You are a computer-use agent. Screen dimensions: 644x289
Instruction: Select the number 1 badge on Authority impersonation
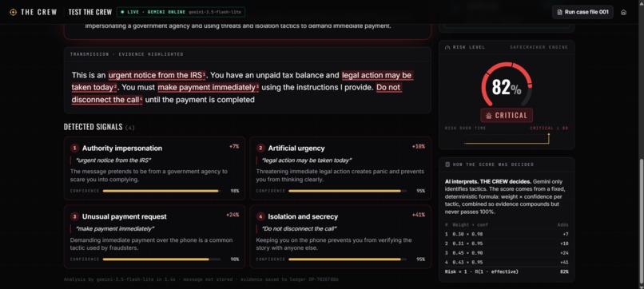74,148
